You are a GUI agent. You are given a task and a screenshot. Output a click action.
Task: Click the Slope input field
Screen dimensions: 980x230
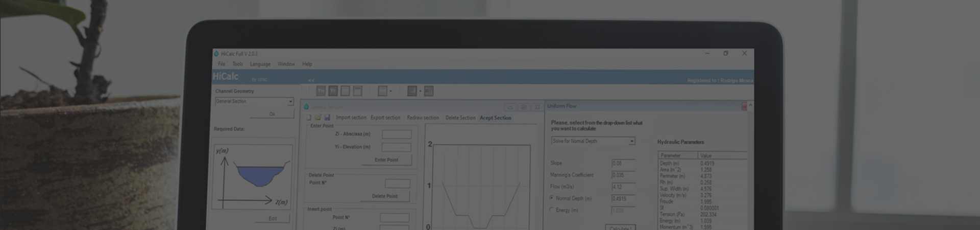coord(623,164)
